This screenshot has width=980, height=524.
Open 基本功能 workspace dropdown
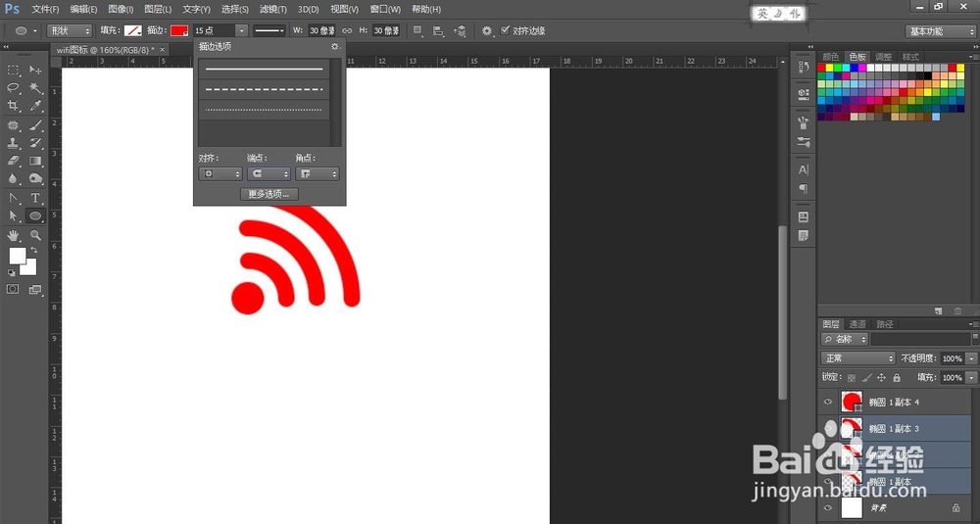coord(940,31)
